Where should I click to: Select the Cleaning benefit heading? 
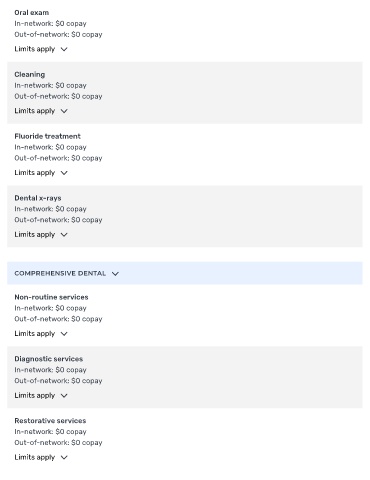pyautogui.click(x=30, y=74)
